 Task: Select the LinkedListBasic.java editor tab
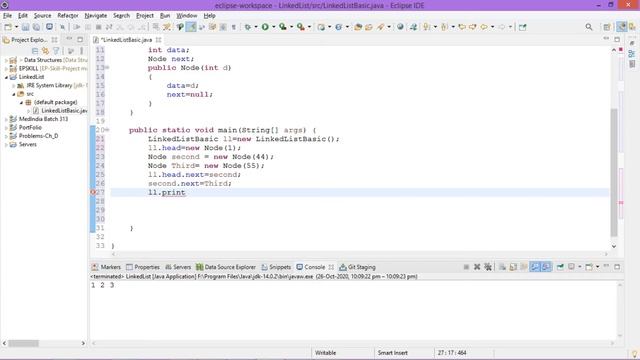pos(126,40)
